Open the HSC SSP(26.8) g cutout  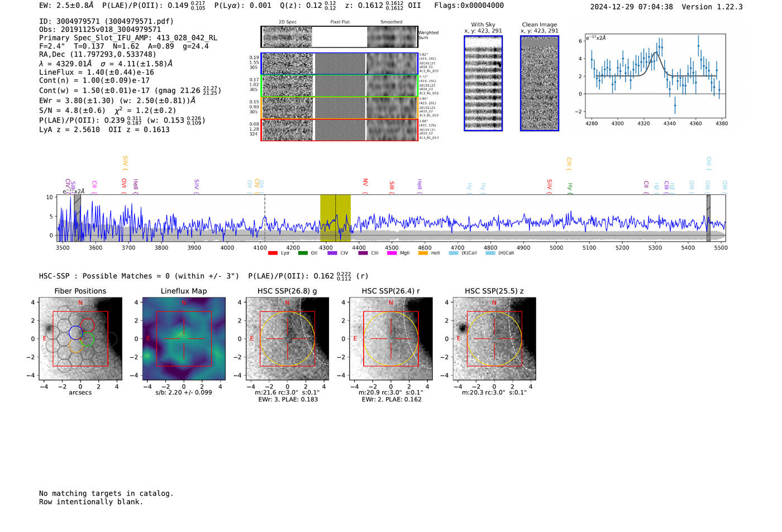287,339
